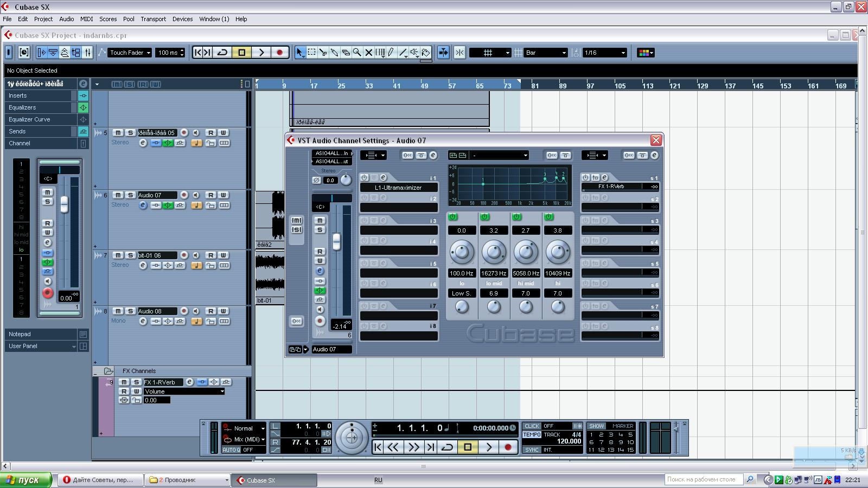Toggle Snap to zero crossing icon
The image size is (868, 488).
point(459,53)
